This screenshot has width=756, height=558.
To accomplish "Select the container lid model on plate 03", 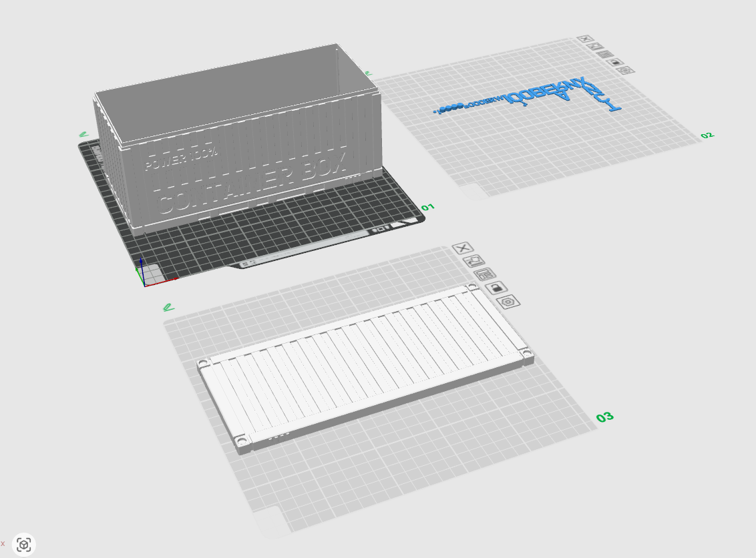I will (365, 368).
